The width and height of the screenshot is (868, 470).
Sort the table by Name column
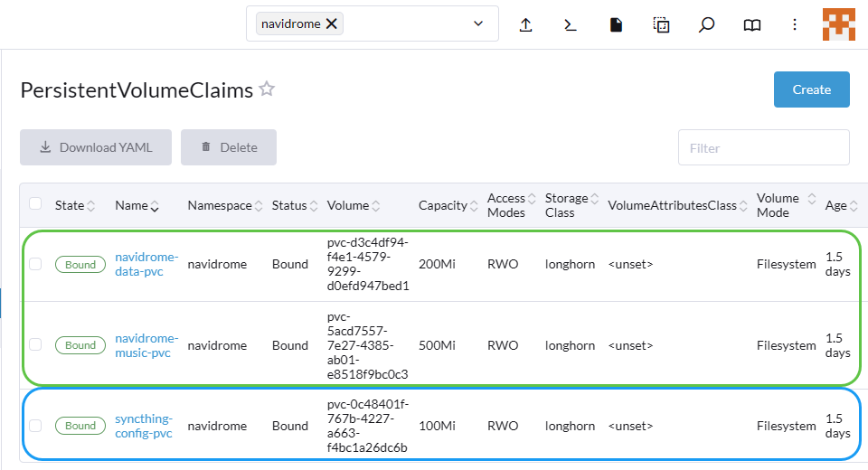tap(137, 206)
